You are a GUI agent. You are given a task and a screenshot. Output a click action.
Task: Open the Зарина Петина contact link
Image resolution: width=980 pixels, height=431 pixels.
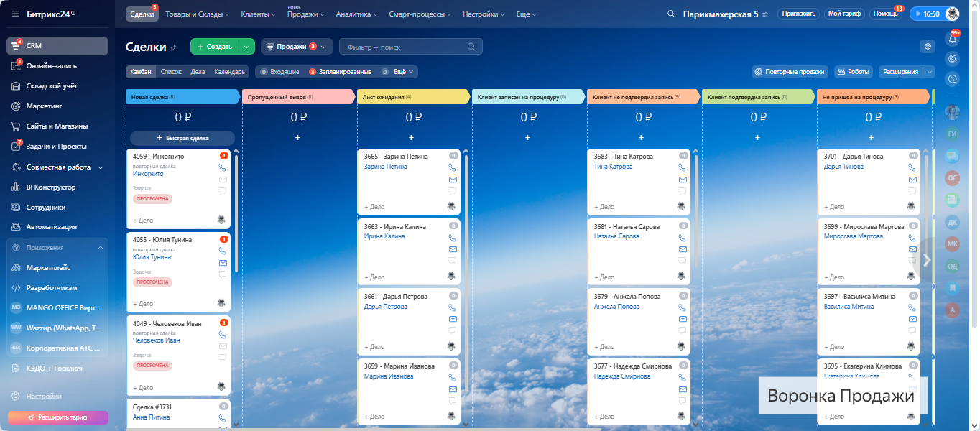(385, 167)
